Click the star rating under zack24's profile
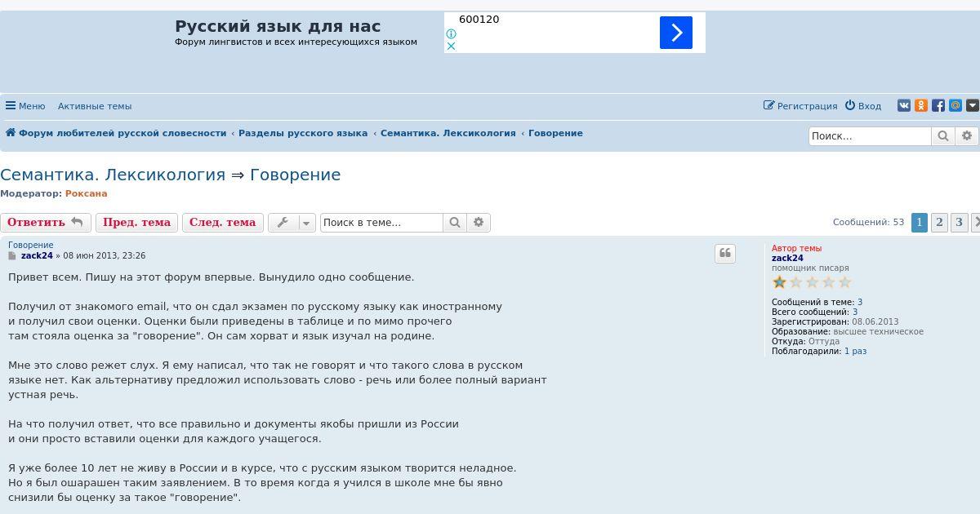Viewport: 980px width, 514px height. tap(812, 282)
